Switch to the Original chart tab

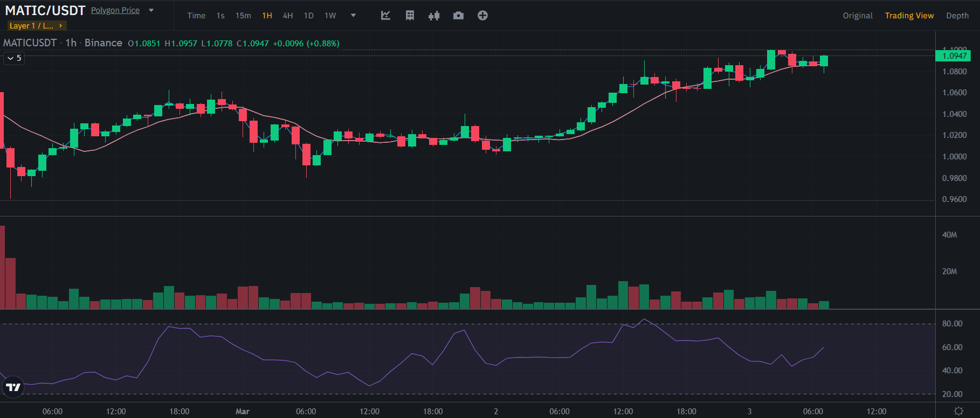point(857,16)
